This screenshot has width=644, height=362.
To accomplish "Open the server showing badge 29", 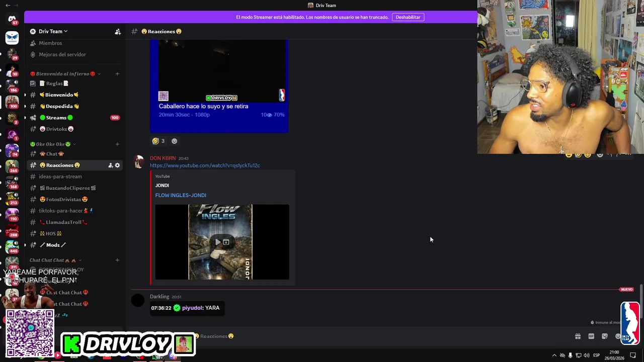I will coord(12,54).
